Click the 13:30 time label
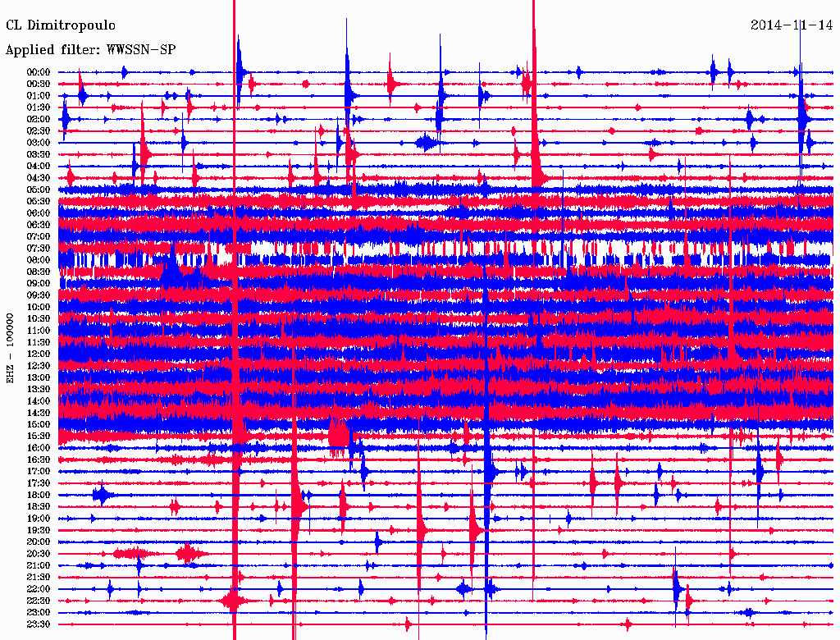This screenshot has width=840, height=640. pos(39,390)
